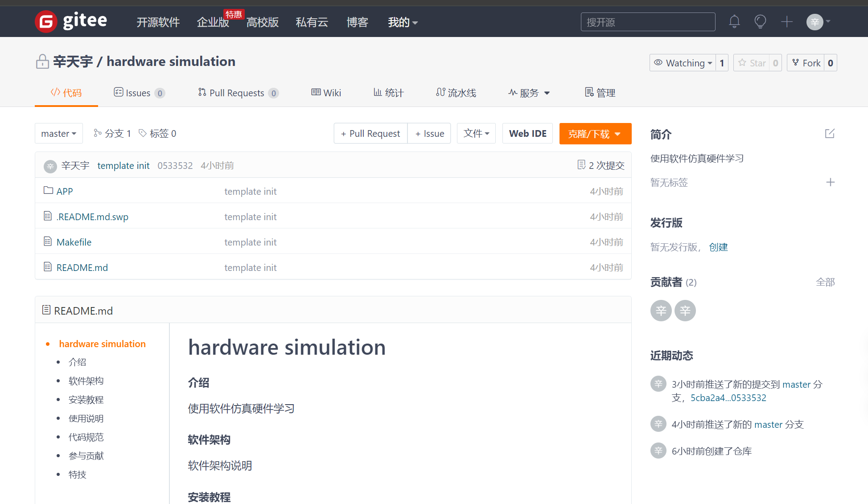Screen dimensions: 868x504
Task: Open the master branch dropdown
Action: click(x=58, y=133)
